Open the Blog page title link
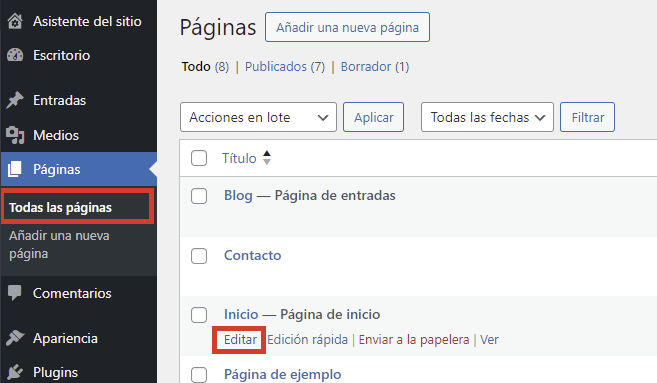 (238, 195)
